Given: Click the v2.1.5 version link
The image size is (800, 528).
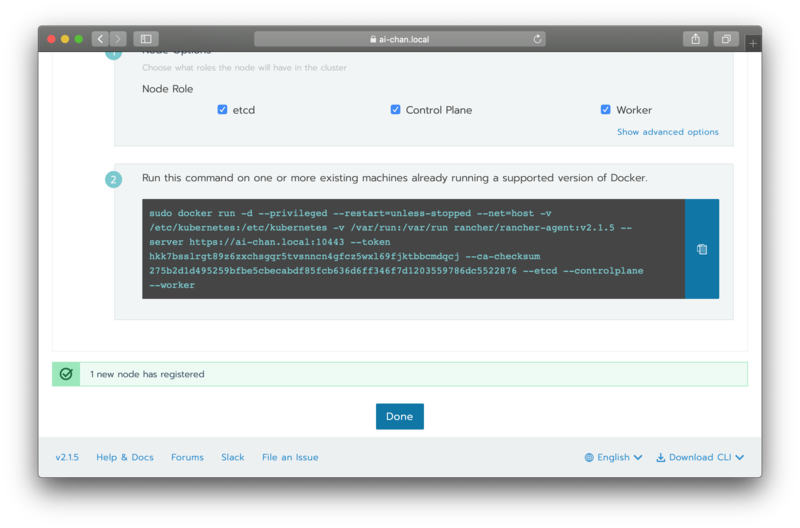Looking at the screenshot, I should coord(67,457).
